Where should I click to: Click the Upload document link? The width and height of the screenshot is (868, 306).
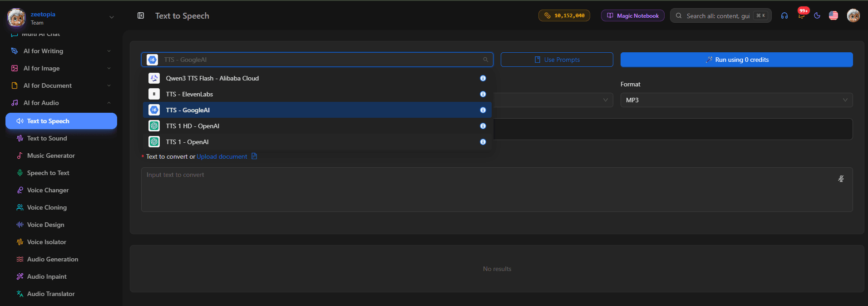pos(222,156)
